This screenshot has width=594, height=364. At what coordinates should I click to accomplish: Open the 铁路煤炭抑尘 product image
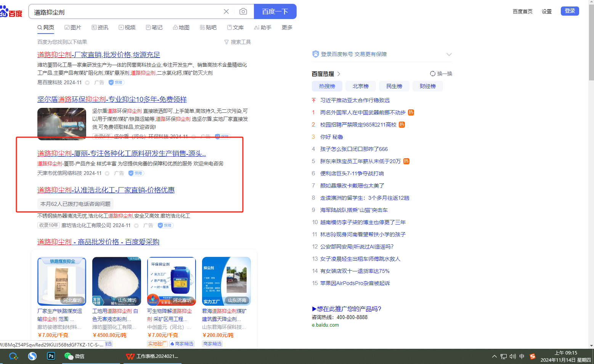coord(62,281)
